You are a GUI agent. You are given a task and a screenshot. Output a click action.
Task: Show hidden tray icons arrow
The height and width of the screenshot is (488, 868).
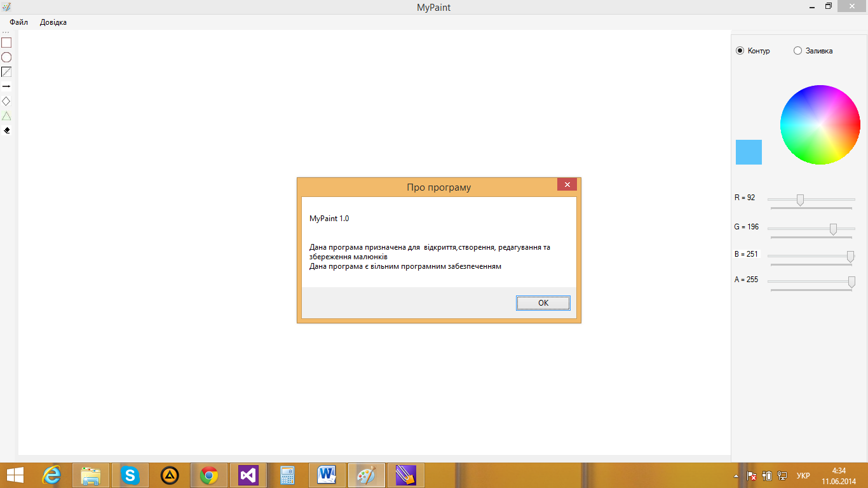click(736, 475)
